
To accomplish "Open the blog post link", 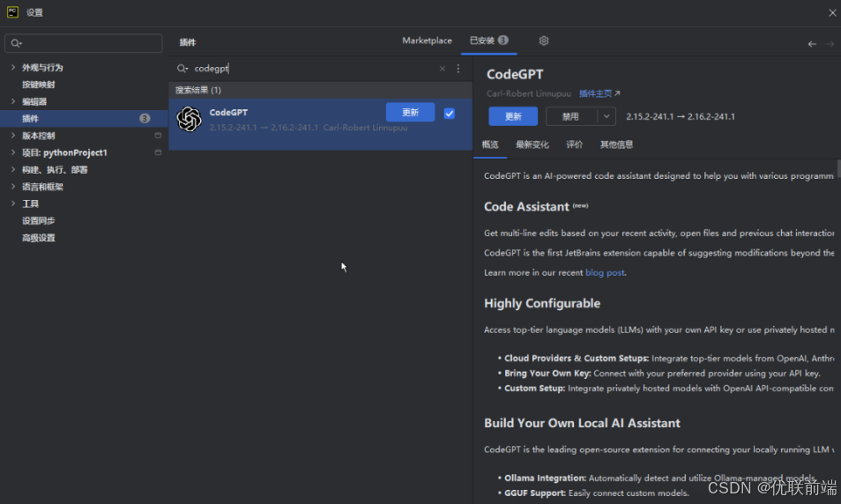I will pyautogui.click(x=605, y=272).
